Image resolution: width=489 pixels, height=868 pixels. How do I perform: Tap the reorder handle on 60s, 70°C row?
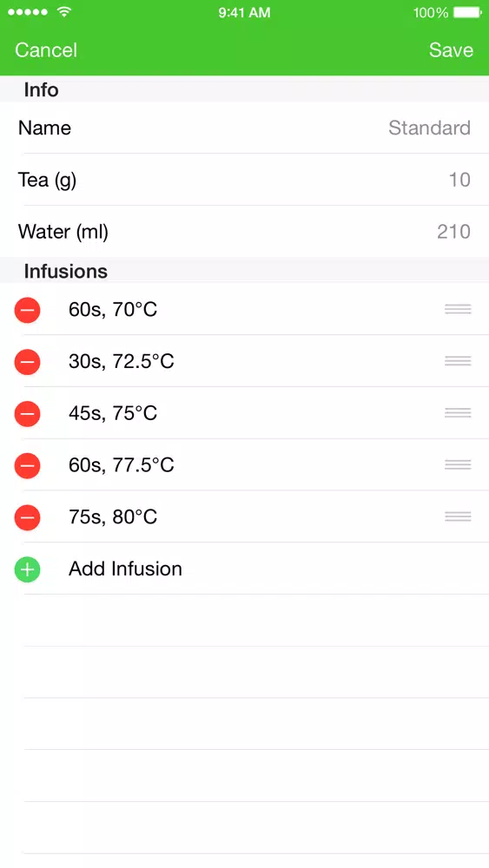point(458,310)
